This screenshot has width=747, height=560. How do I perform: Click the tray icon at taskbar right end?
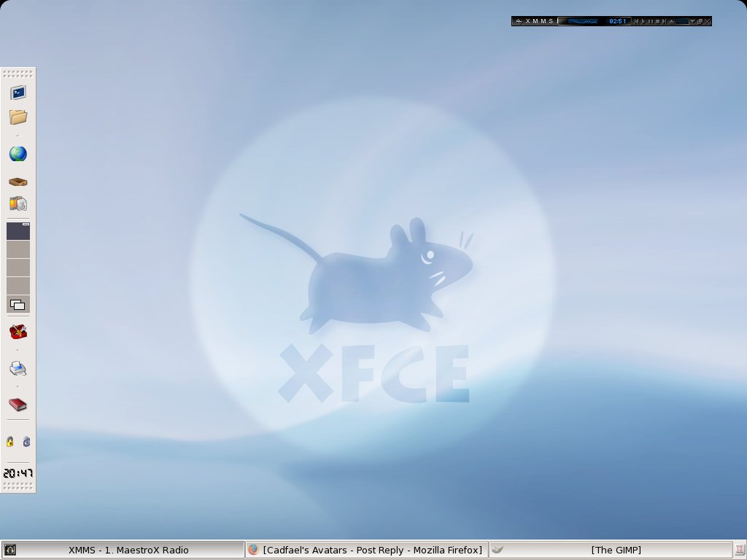740,550
